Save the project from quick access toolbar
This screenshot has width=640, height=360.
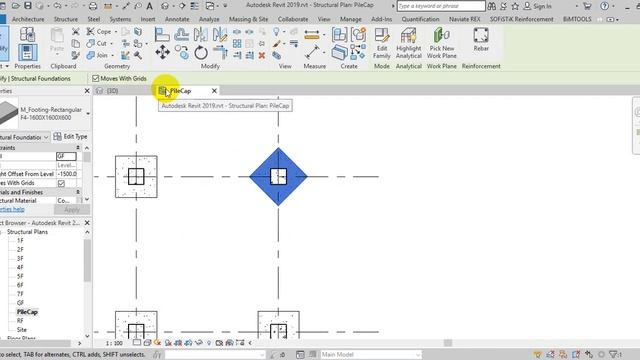pyautogui.click(x=28, y=6)
